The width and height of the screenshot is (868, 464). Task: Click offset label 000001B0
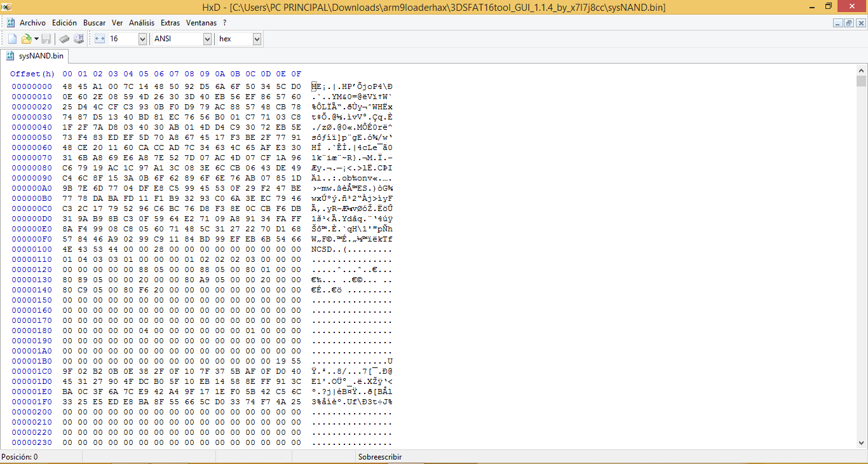pos(32,361)
